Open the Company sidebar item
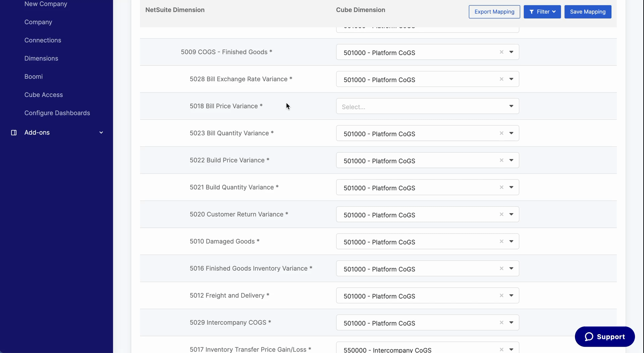The height and width of the screenshot is (353, 644). 38,22
